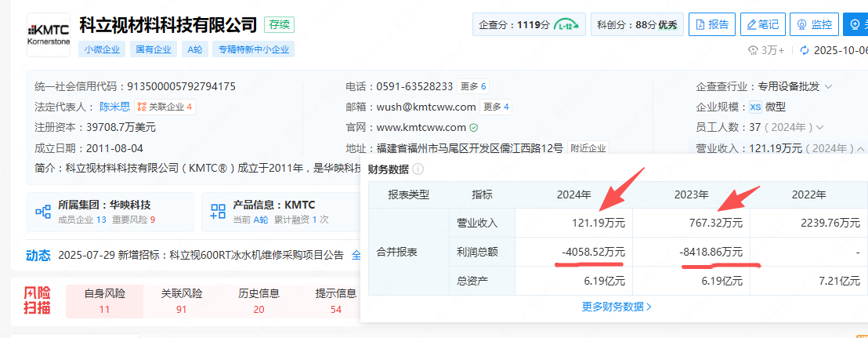Click 重要风险 9 count

click(133, 220)
